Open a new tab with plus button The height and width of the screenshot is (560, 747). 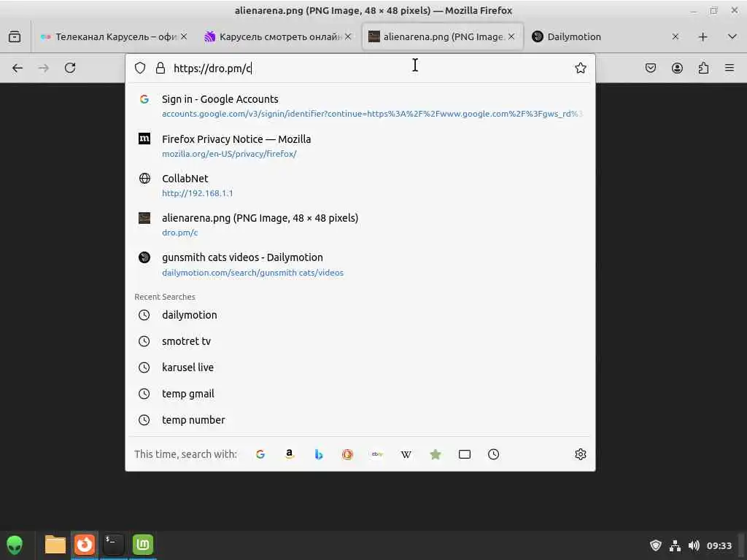pos(703,36)
